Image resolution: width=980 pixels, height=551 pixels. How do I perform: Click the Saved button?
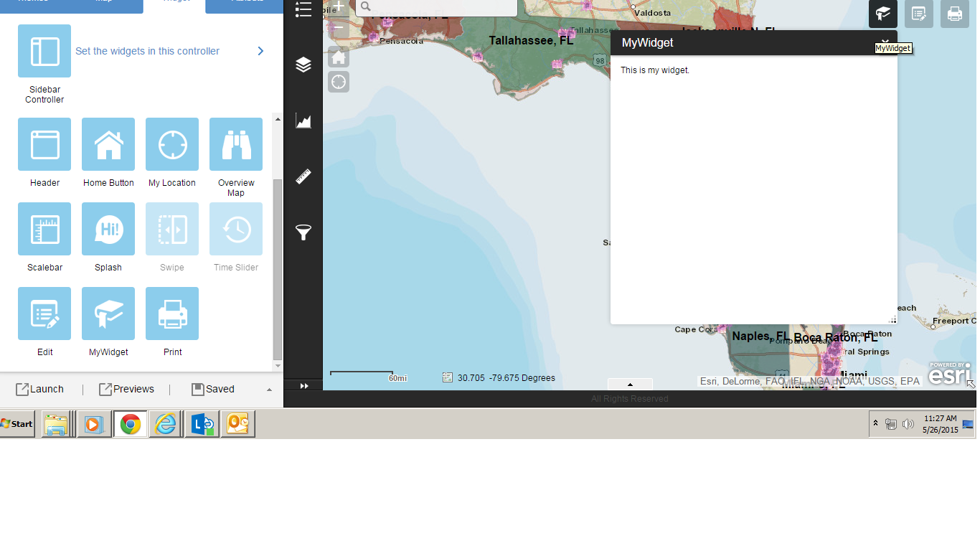click(x=213, y=389)
